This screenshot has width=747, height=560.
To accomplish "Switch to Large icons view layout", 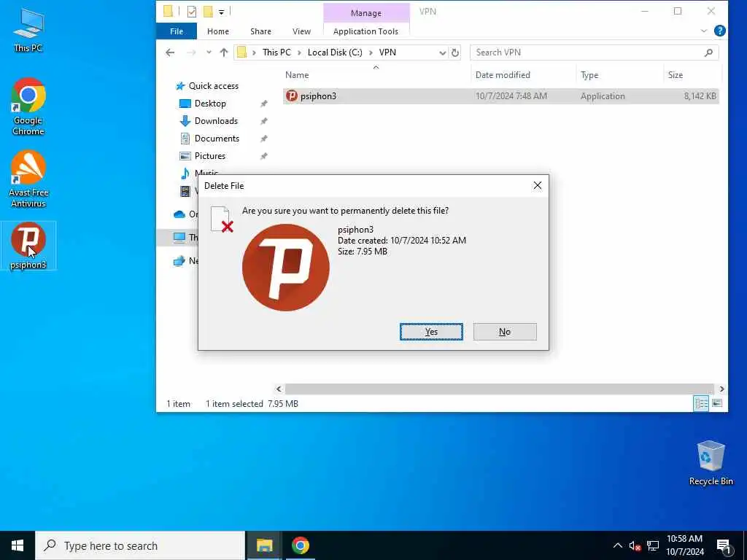I will click(x=716, y=404).
